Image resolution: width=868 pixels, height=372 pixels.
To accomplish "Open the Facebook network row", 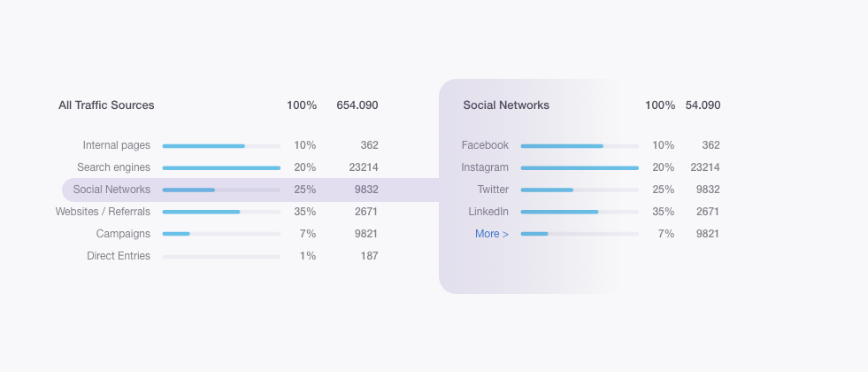I will point(485,145).
